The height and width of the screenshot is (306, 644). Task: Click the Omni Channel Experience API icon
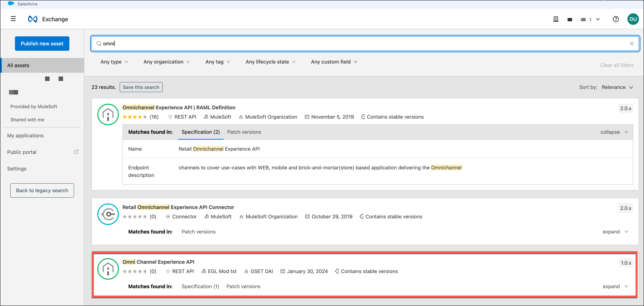(x=108, y=269)
